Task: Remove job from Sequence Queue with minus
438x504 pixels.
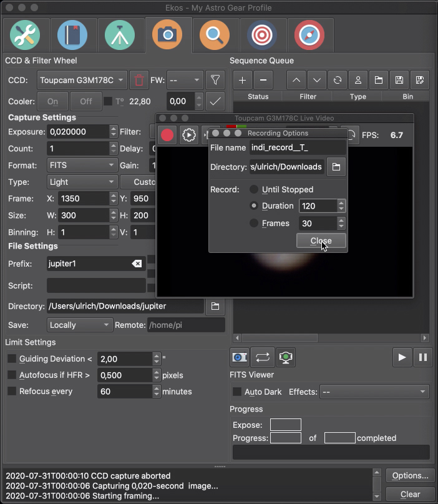Action: coord(263,80)
